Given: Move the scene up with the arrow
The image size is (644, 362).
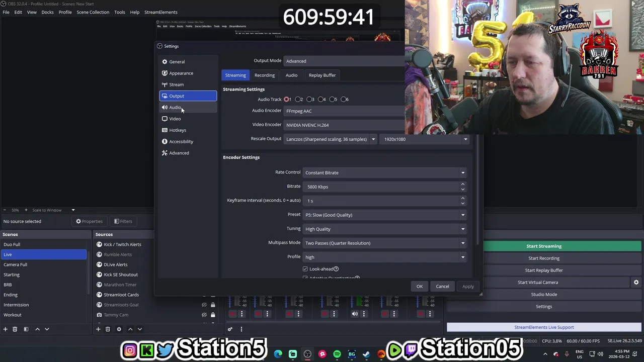Looking at the screenshot, I should (x=37, y=329).
